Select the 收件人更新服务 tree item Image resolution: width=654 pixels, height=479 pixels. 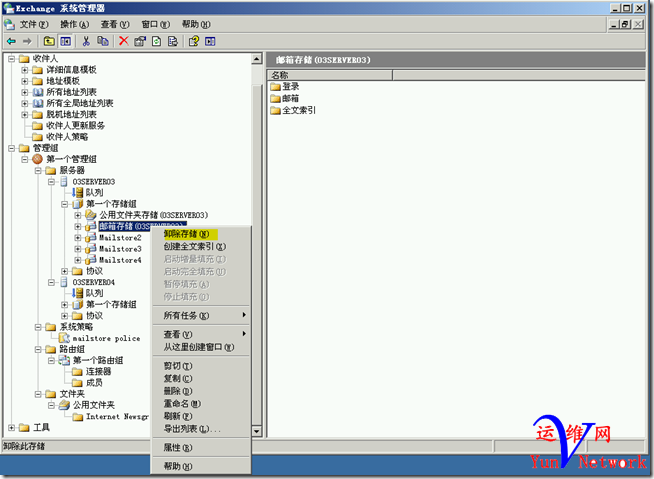tap(75, 126)
